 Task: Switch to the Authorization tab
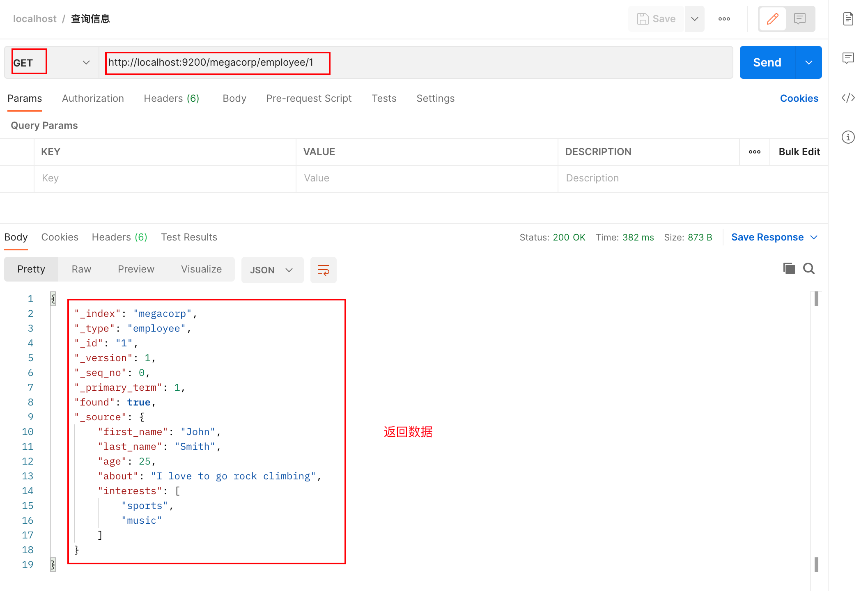[x=93, y=98]
